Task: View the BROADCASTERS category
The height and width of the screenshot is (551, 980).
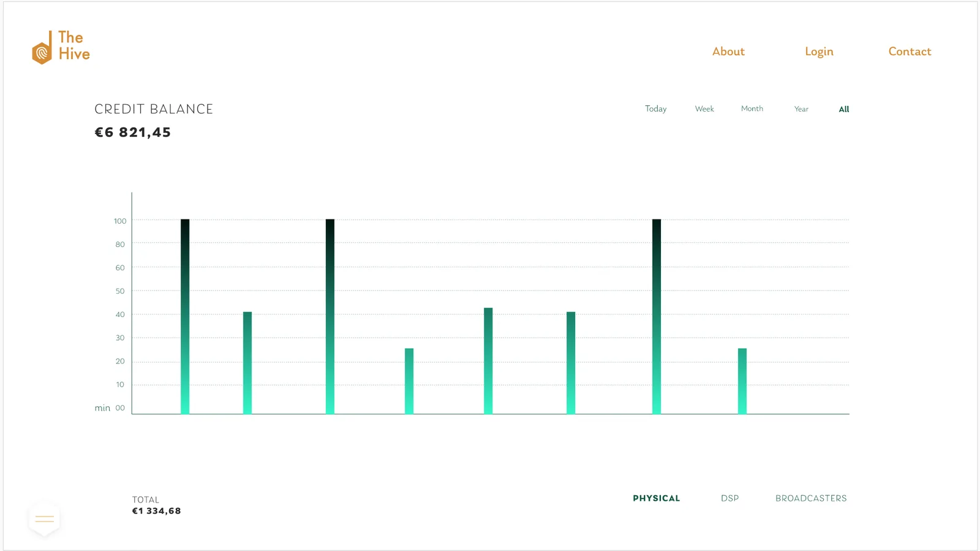Action: pyautogui.click(x=811, y=498)
